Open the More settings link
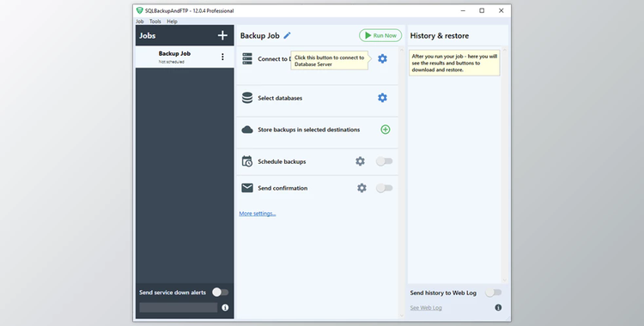Viewport: 644px width, 326px height. 258,214
